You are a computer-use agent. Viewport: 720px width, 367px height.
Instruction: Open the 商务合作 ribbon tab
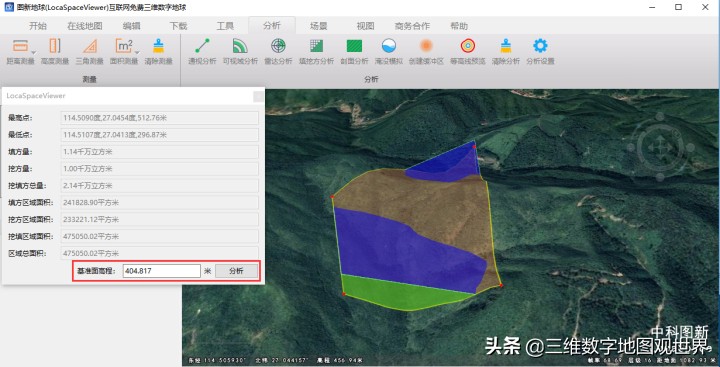(x=412, y=26)
